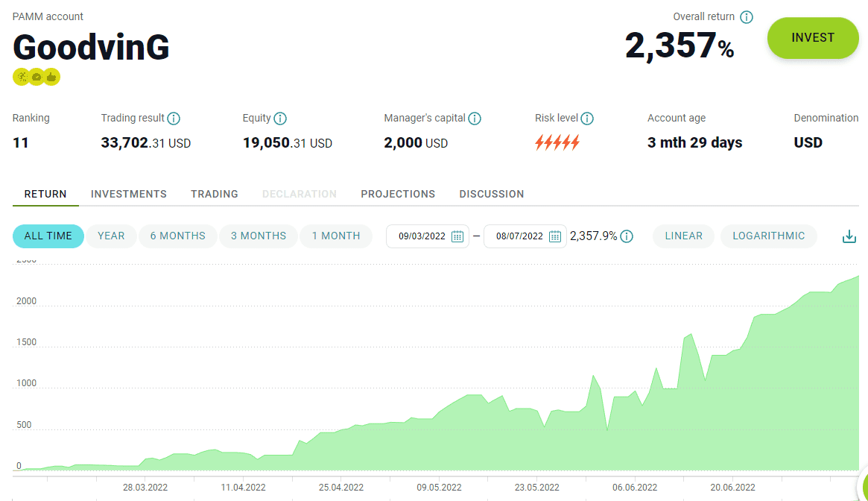Select 3 MONTHS period filter
868x501 pixels.
point(259,236)
